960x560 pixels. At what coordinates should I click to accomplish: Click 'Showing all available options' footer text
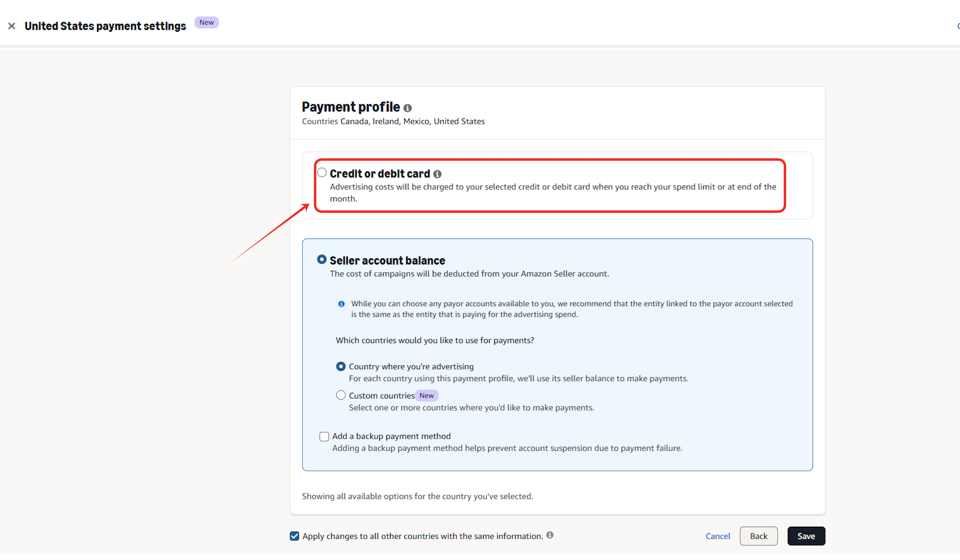click(417, 496)
